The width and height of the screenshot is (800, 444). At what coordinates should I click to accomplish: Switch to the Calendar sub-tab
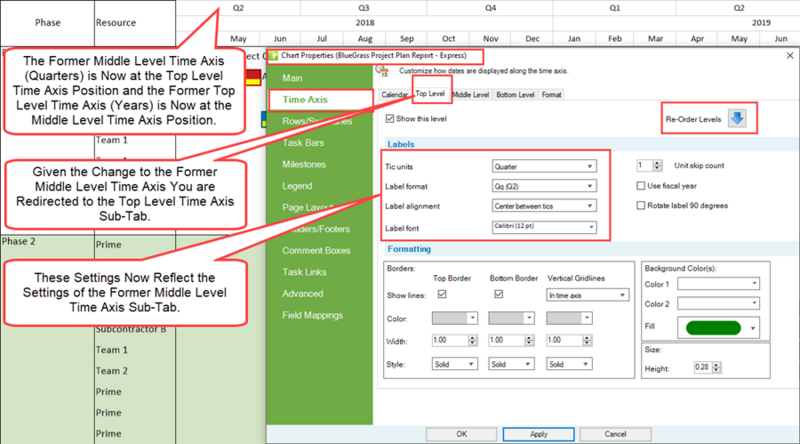tap(394, 95)
